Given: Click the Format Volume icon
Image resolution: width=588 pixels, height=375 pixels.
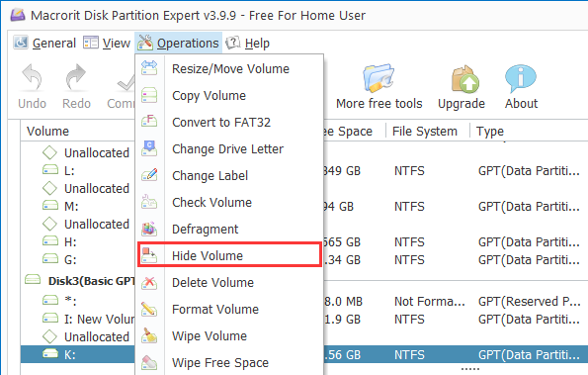Looking at the screenshot, I should tap(149, 309).
